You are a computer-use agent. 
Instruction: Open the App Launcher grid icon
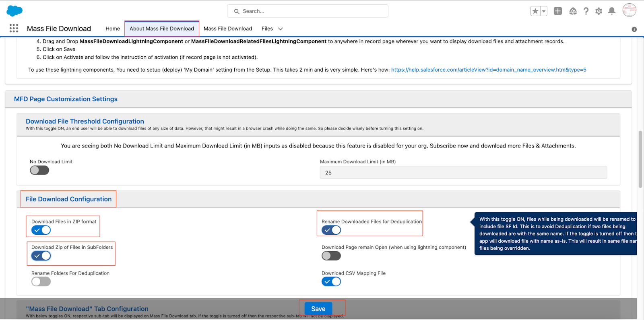14,28
